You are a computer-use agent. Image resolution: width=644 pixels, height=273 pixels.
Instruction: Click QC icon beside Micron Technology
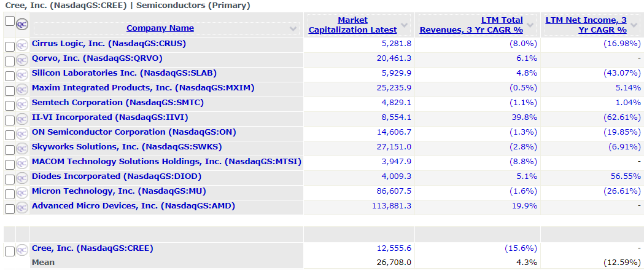tap(21, 194)
